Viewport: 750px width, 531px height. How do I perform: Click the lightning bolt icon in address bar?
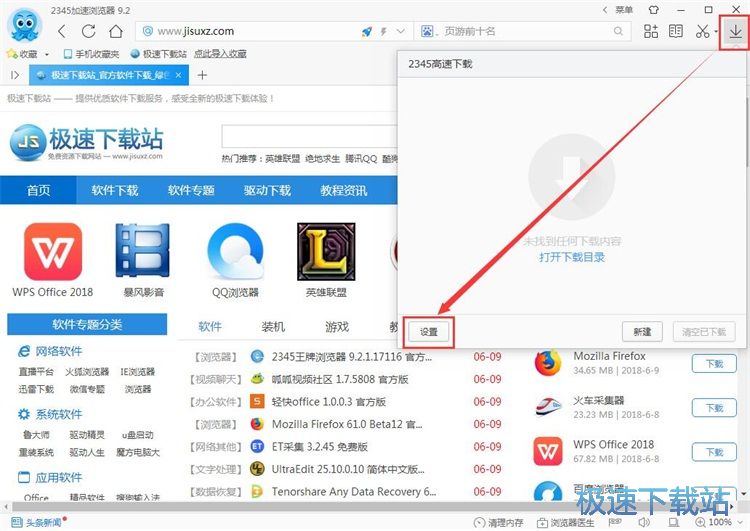click(384, 32)
